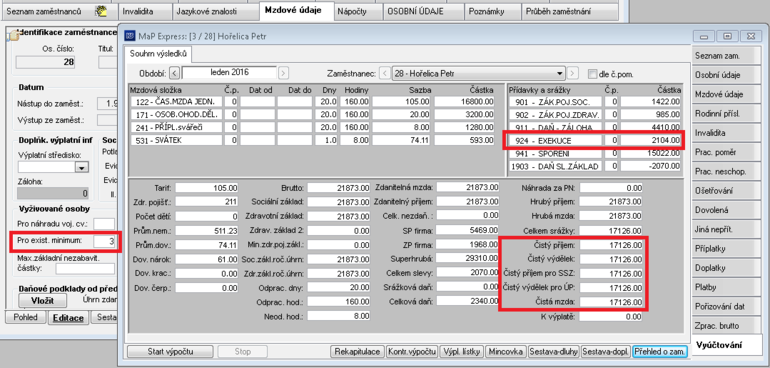Open Výpl. lístky report button
Image resolution: width=770 pixels, height=368 pixels.
point(462,352)
